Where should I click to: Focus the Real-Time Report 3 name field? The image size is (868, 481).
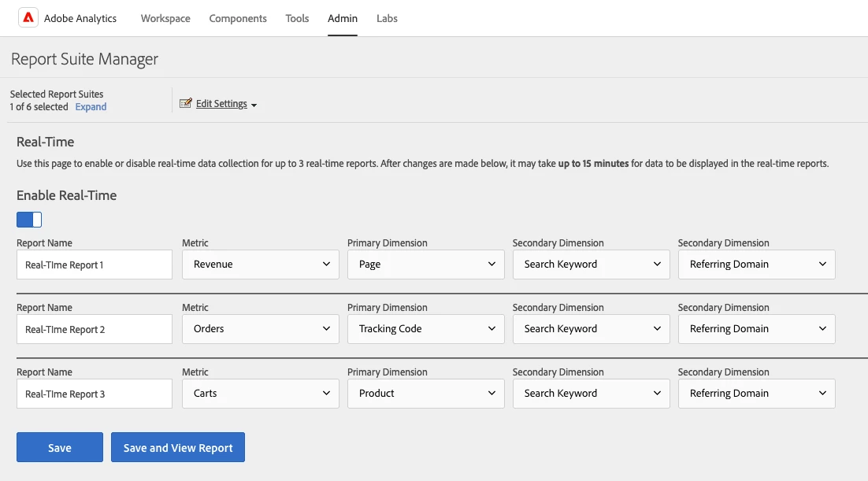tap(95, 394)
